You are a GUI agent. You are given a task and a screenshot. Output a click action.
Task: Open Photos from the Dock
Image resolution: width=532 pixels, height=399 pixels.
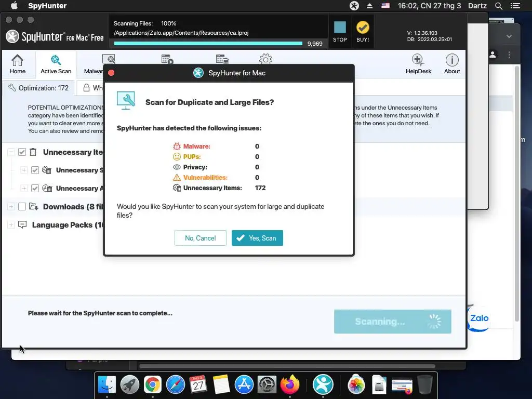(356, 384)
